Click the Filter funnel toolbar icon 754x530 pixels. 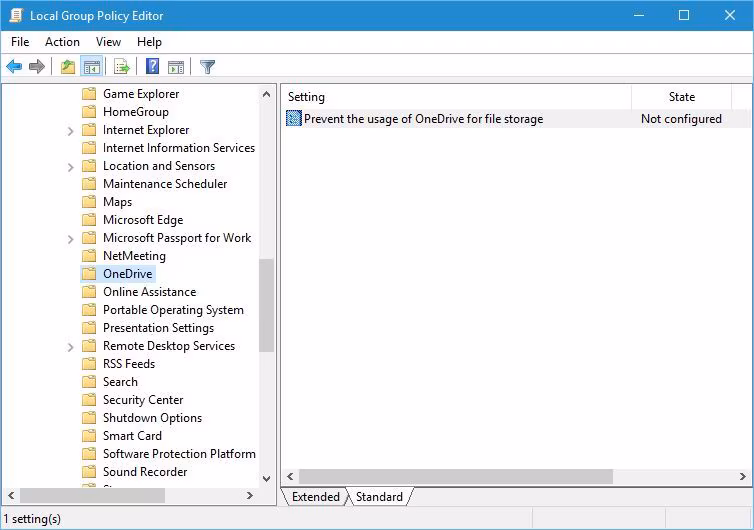point(207,66)
